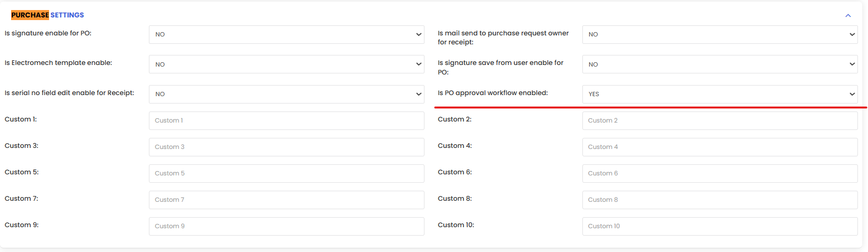868x252 pixels.
Task: Focus the Custom 1 input field
Action: (286, 120)
